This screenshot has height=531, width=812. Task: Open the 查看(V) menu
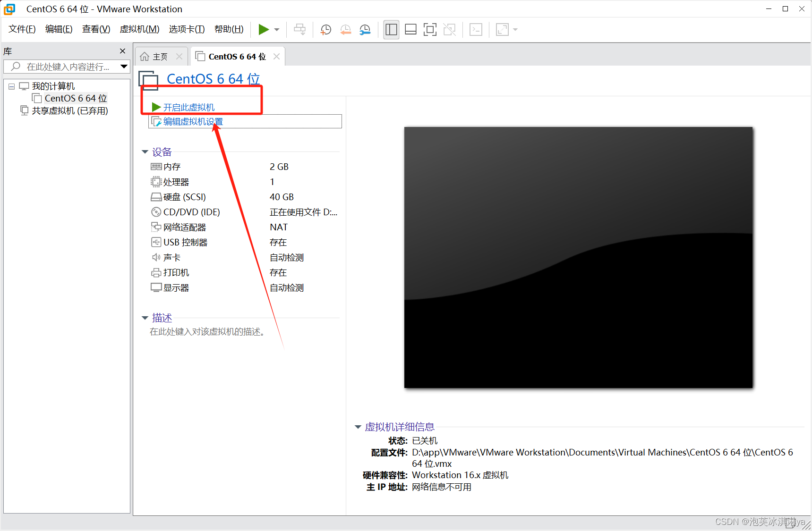point(96,29)
